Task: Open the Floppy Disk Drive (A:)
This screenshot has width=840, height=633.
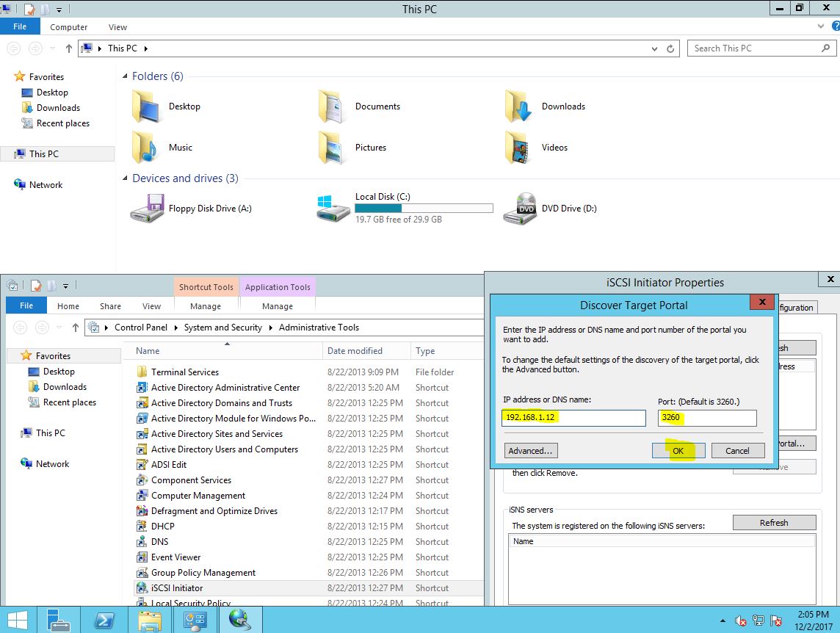Action: (148, 208)
